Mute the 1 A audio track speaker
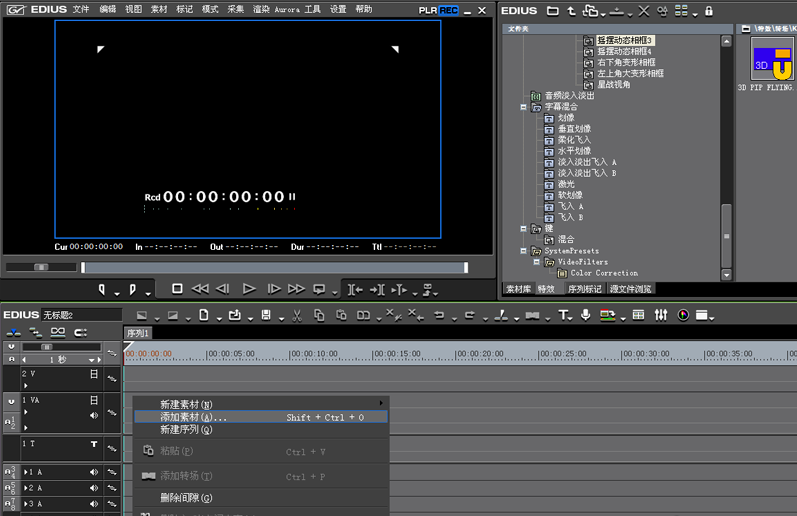This screenshot has height=516, width=797. [95, 472]
